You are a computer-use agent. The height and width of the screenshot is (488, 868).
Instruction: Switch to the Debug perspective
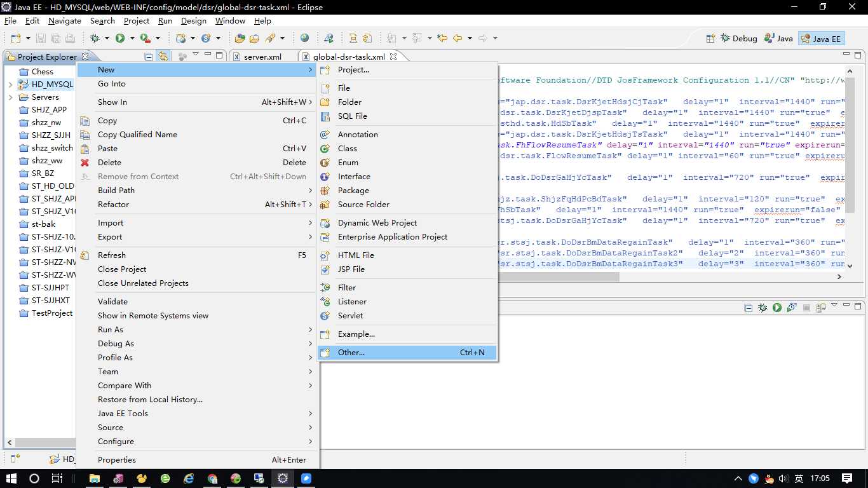point(738,38)
